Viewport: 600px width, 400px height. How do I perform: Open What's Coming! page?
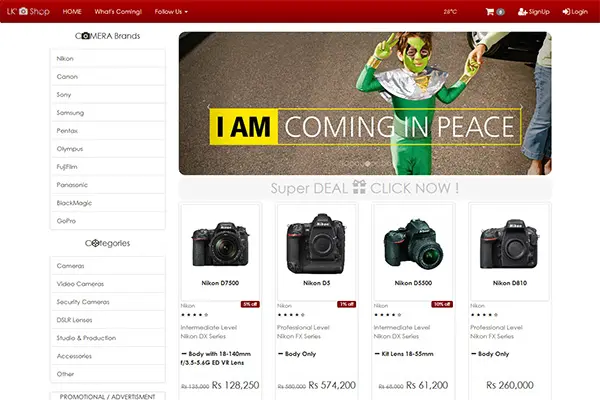click(x=118, y=11)
